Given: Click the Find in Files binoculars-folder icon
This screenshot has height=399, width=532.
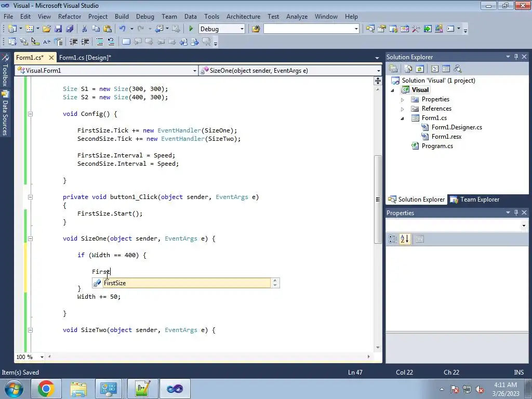Looking at the screenshot, I should click(256, 29).
